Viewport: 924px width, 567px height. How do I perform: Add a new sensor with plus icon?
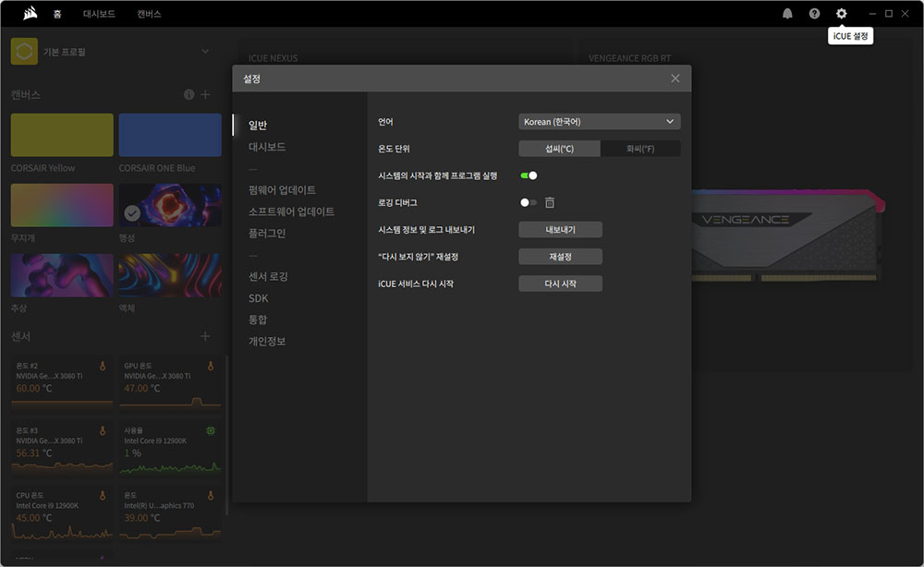point(205,336)
